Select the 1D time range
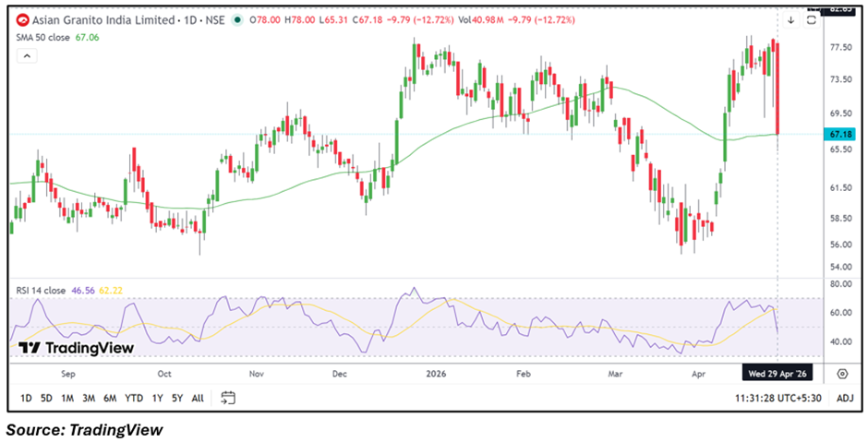868x442 pixels. [26, 399]
